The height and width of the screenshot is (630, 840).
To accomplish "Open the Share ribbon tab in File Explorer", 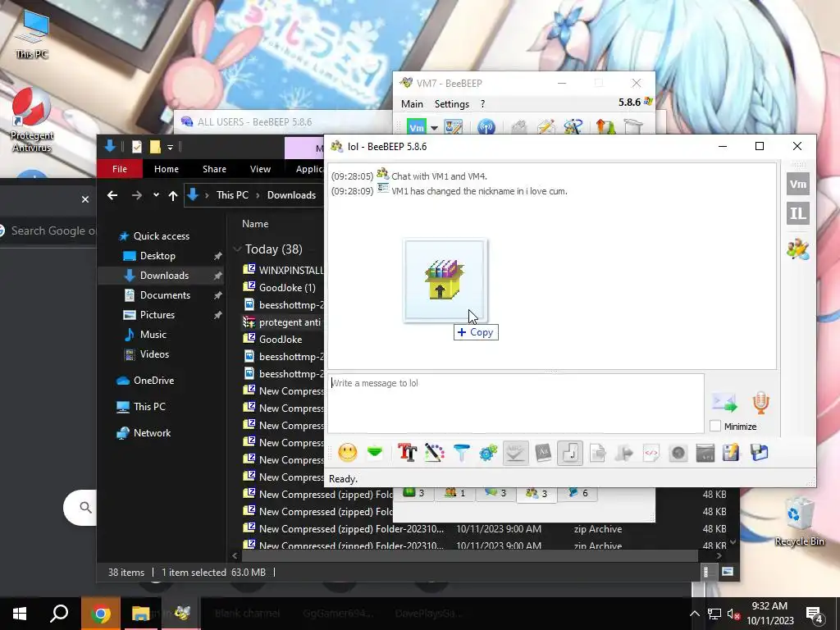I will tap(214, 169).
